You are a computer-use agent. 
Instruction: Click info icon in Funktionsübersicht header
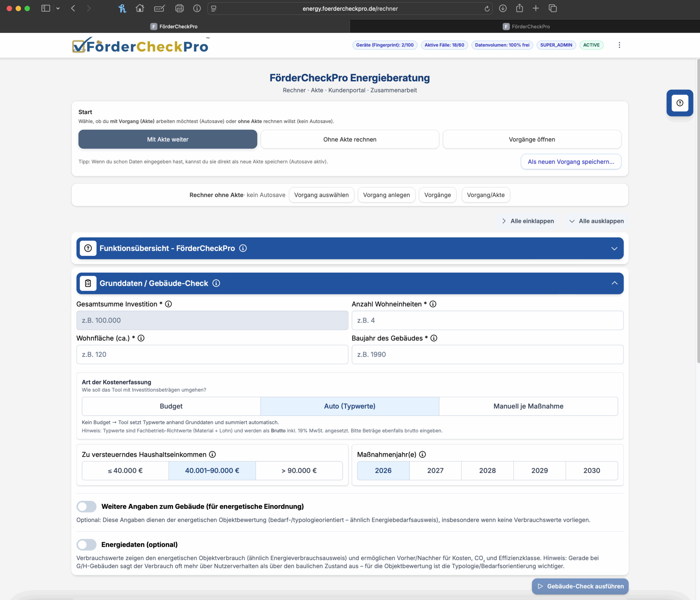tap(243, 248)
